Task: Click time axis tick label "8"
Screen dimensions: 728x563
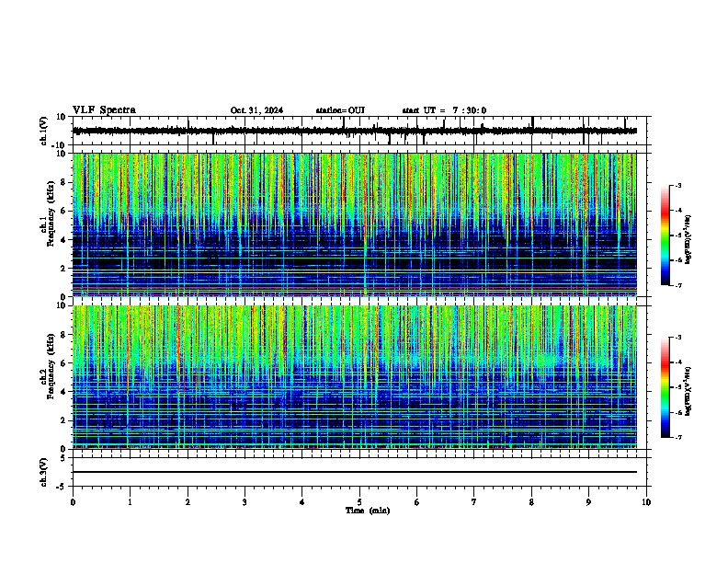Action: tap(531, 502)
